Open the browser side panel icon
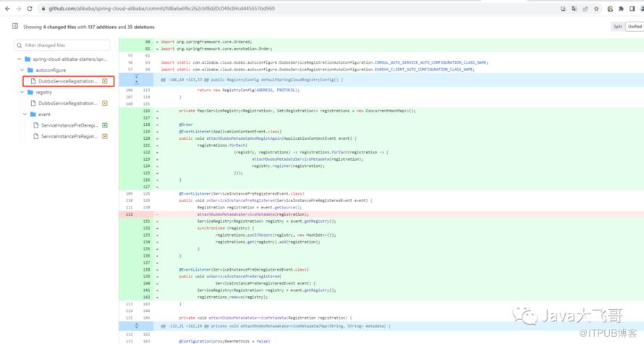The image size is (644, 344). click(x=632, y=9)
